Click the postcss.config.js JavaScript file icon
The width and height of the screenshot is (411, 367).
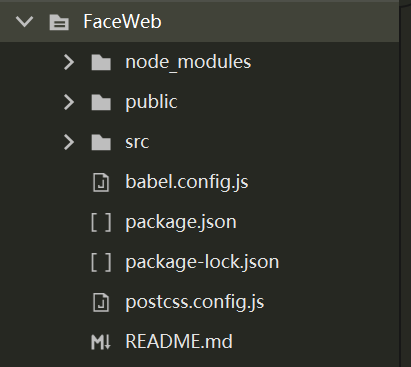(101, 302)
